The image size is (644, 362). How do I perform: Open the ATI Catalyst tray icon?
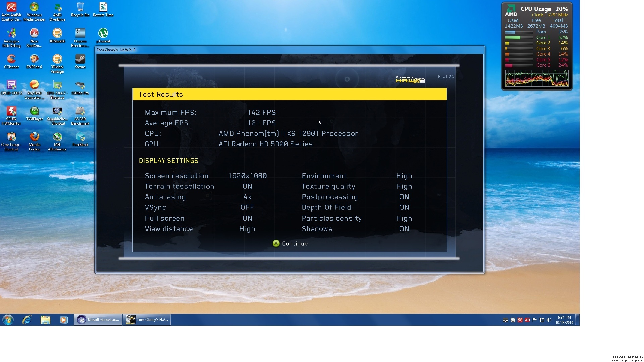pos(527,320)
